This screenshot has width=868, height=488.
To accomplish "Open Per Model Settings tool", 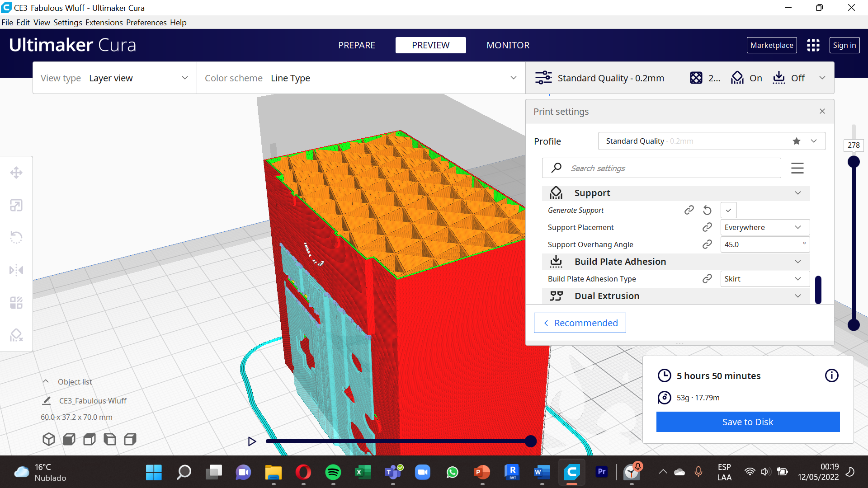I will pos(16,303).
